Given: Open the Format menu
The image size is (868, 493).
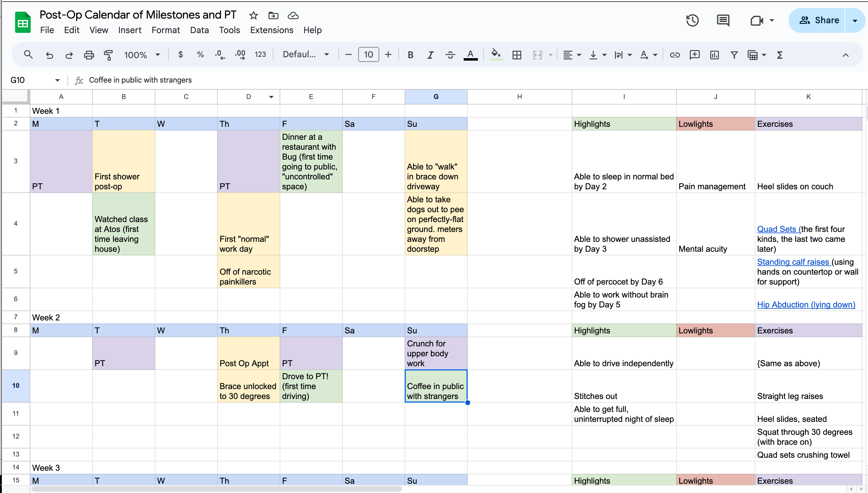Looking at the screenshot, I should pos(165,30).
